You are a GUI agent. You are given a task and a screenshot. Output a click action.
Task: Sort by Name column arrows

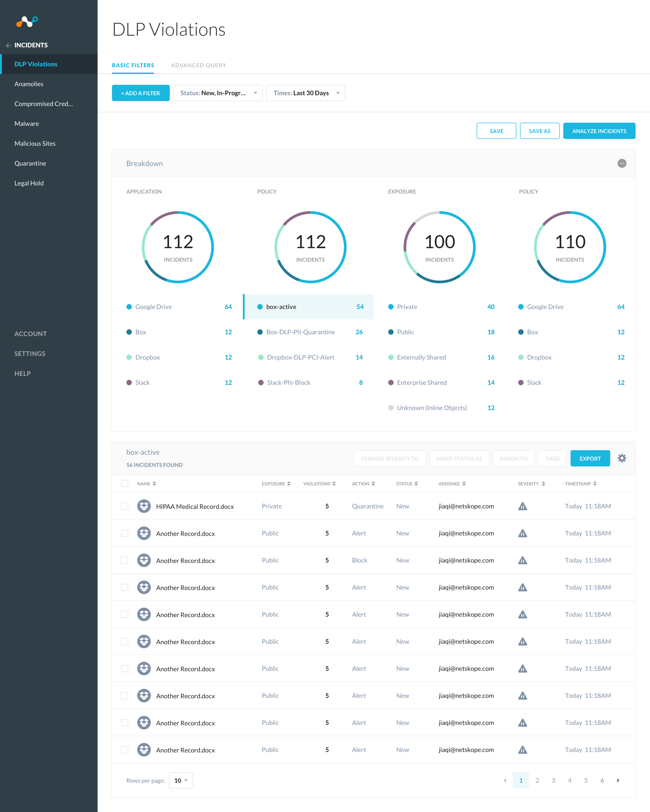click(154, 484)
